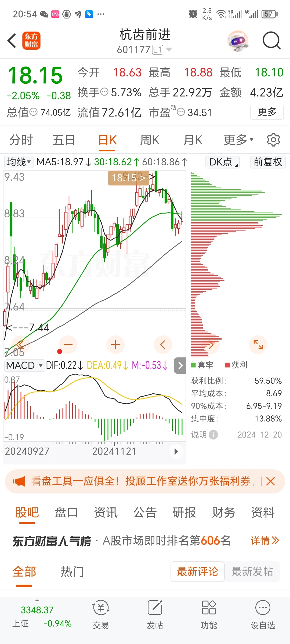Open the MACD indicator dropdown

[x=24, y=365]
